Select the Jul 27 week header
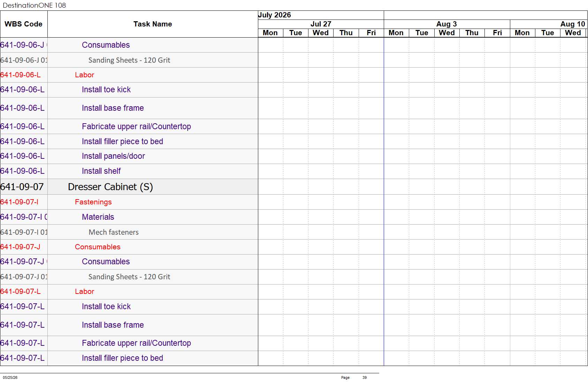The width and height of the screenshot is (588, 382). (321, 24)
